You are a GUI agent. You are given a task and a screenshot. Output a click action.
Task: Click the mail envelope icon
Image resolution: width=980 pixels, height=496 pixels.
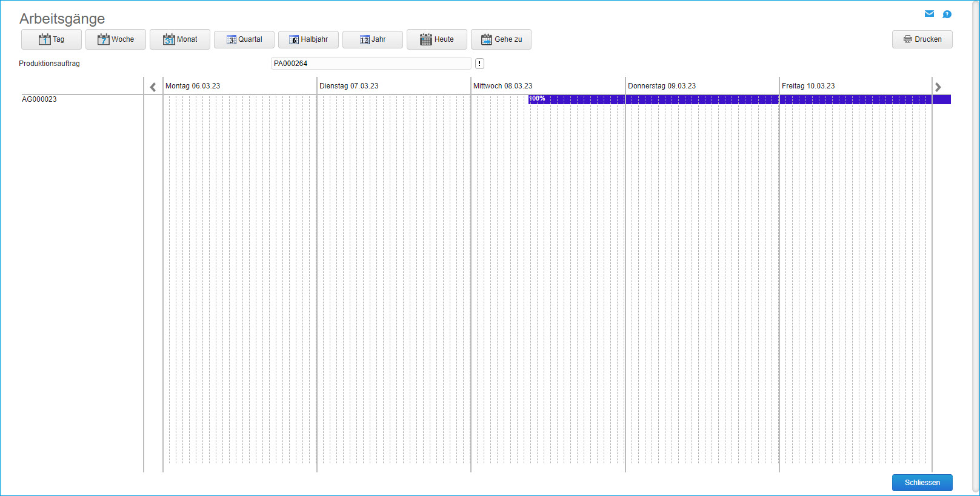tap(930, 14)
